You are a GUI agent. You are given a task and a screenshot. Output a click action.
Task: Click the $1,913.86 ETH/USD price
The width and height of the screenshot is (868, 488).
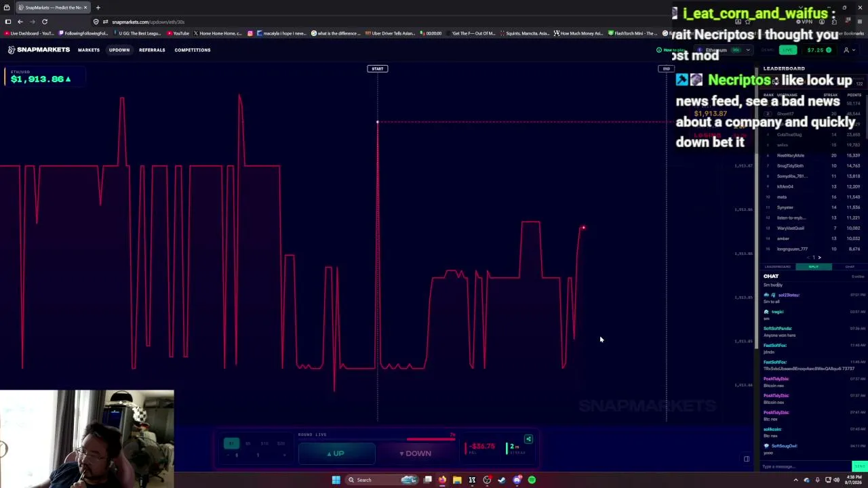pyautogui.click(x=41, y=79)
